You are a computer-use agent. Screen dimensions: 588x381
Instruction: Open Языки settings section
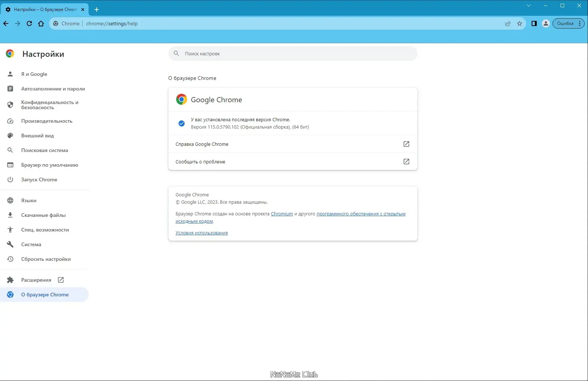coord(44,200)
